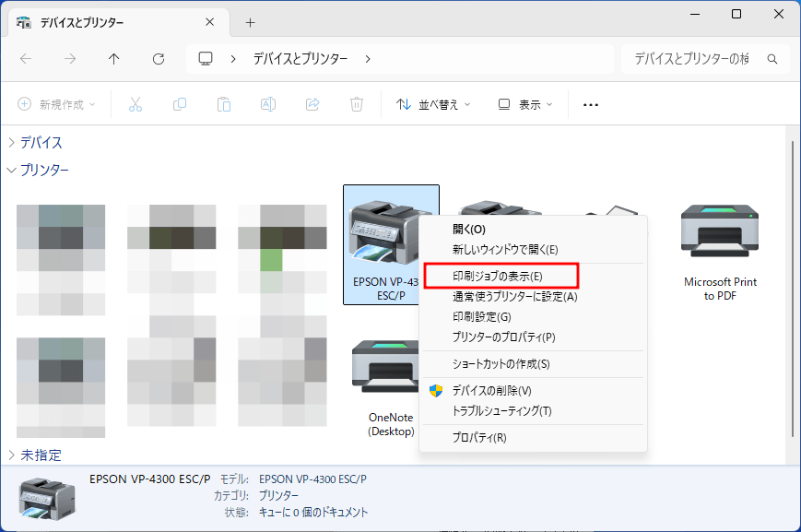Click the Share icon in the toolbar

(x=312, y=104)
